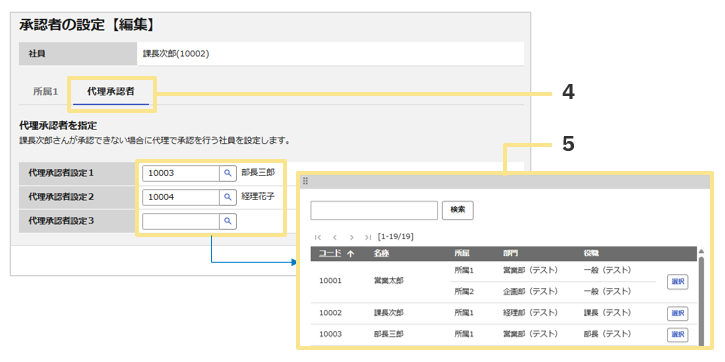This screenshot has width=725, height=362.
Task: Go to previous page in popup pager
Action: 334,237
